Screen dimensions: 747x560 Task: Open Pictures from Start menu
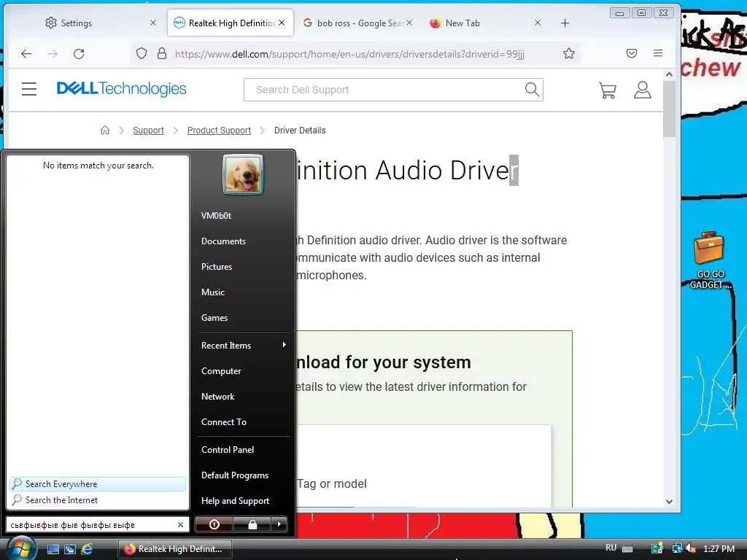216,267
